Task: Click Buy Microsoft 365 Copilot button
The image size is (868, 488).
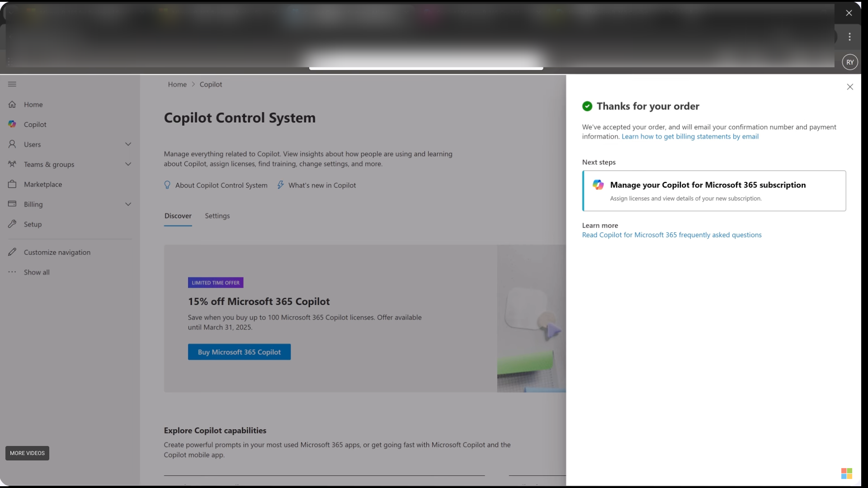Action: pos(239,352)
